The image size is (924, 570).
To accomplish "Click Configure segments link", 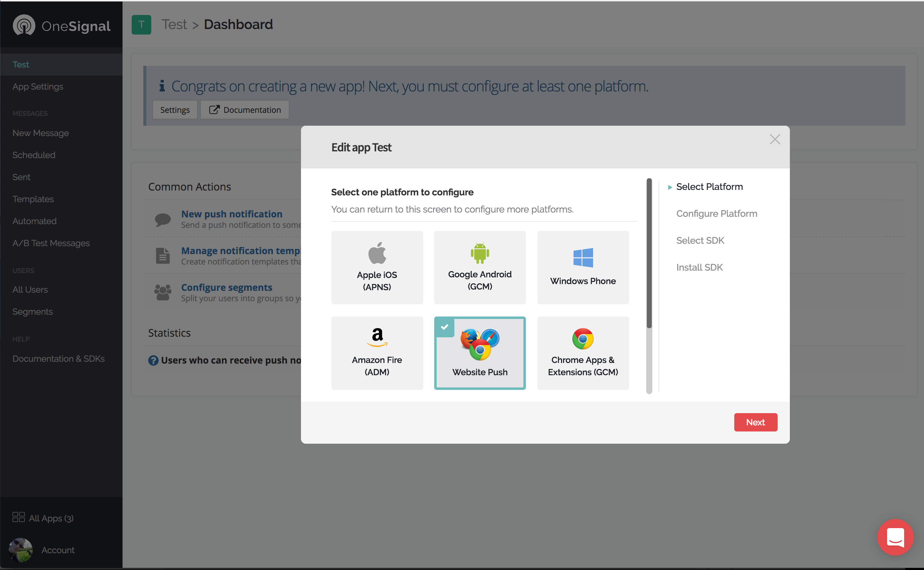I will 226,287.
